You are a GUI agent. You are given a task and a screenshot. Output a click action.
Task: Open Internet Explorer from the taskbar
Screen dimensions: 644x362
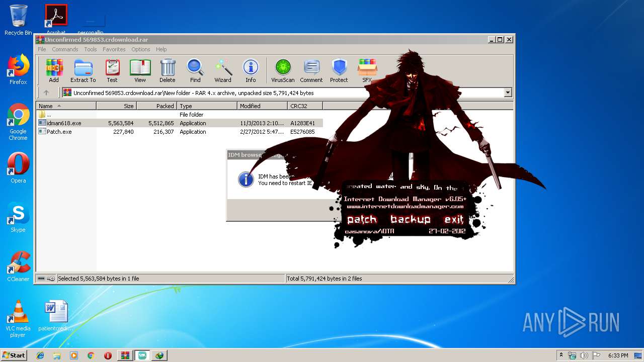pos(40,355)
